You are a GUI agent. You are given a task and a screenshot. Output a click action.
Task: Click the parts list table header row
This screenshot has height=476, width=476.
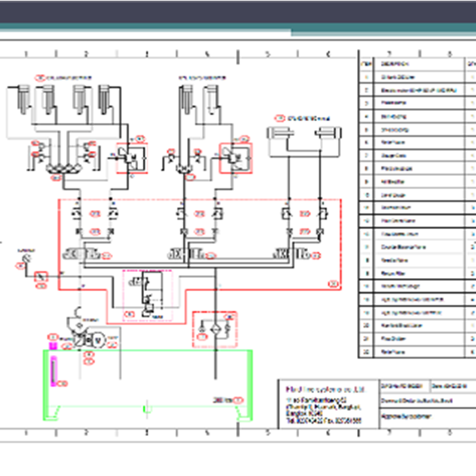pyautogui.click(x=417, y=64)
